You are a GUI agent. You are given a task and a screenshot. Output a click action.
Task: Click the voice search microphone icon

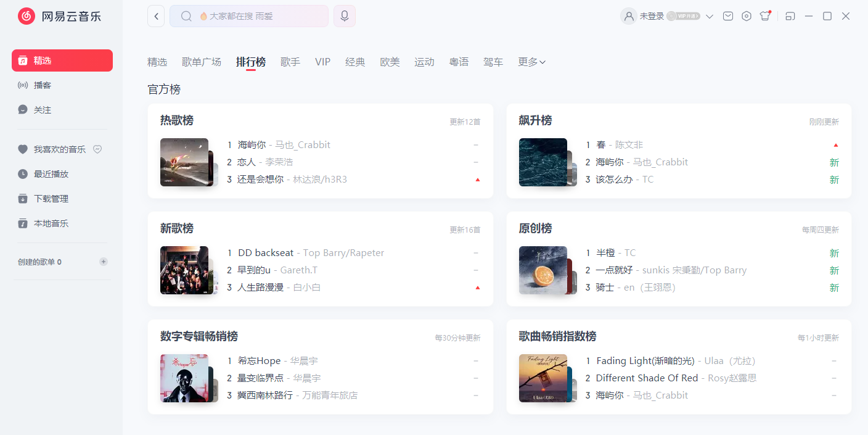tap(345, 16)
